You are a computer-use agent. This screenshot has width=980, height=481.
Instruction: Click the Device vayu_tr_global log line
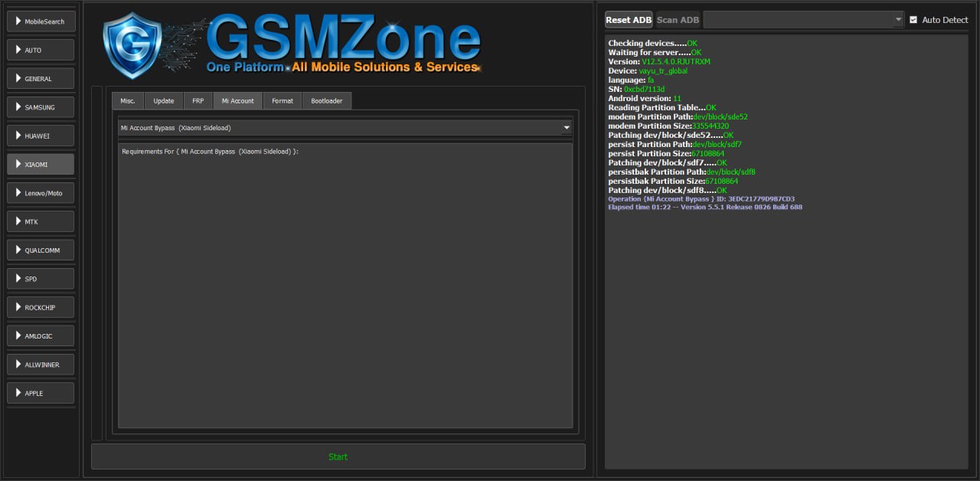(648, 70)
